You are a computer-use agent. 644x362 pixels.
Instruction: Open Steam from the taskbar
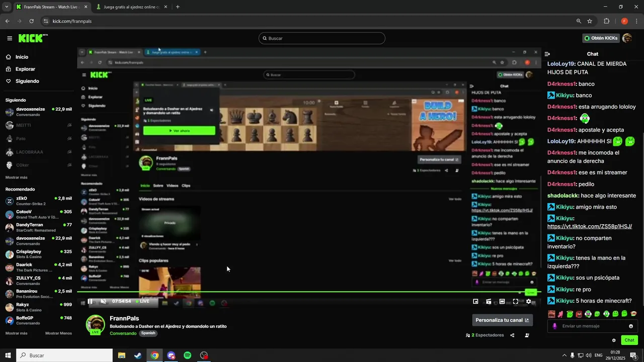click(x=137, y=355)
